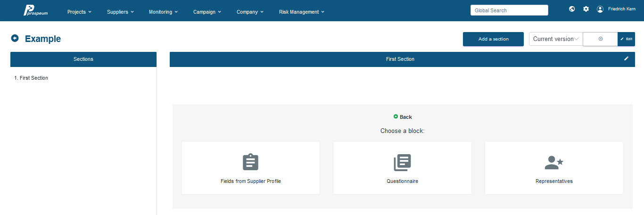This screenshot has height=215, width=644.
Task: Open the globe language icon
Action: tap(572, 9)
